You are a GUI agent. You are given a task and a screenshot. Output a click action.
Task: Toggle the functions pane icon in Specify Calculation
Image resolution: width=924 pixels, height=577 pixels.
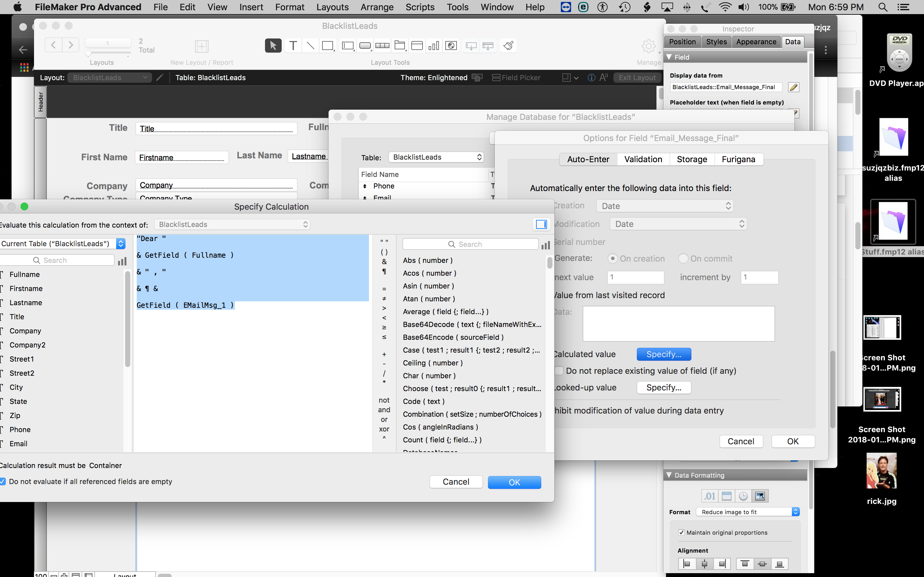point(542,224)
